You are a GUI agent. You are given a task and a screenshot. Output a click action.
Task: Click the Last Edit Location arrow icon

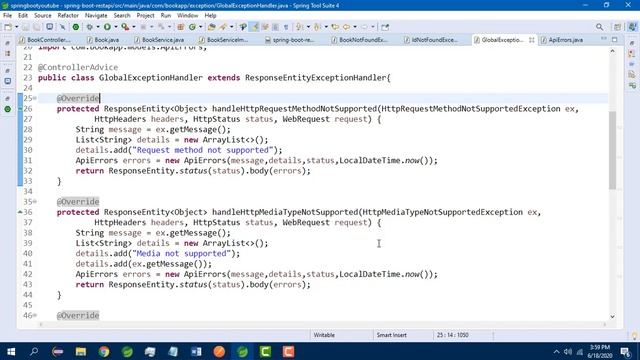coord(335,27)
